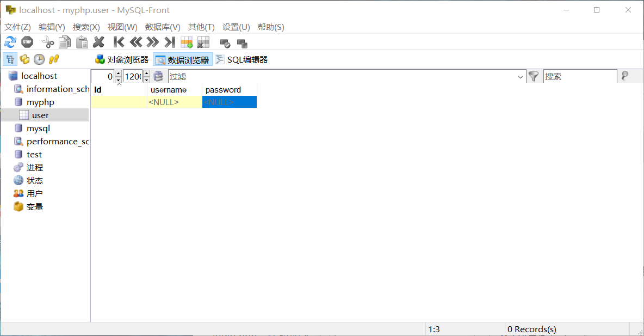The height and width of the screenshot is (336, 644).
Task: Click the 1:3 position in status bar
Action: pos(434,329)
